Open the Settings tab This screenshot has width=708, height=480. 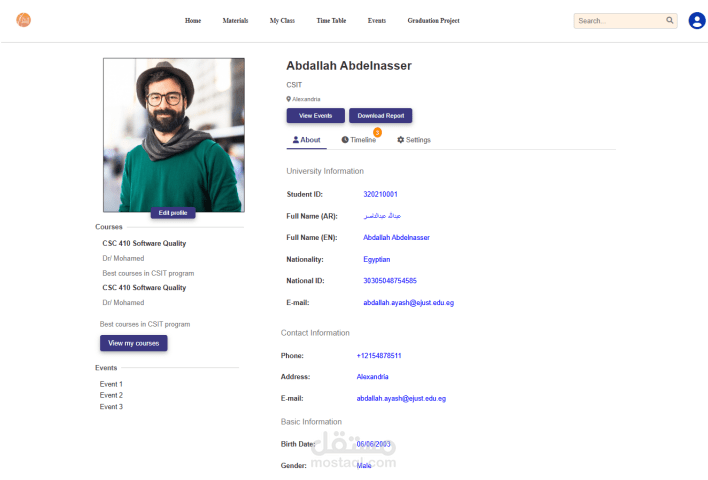(x=414, y=140)
